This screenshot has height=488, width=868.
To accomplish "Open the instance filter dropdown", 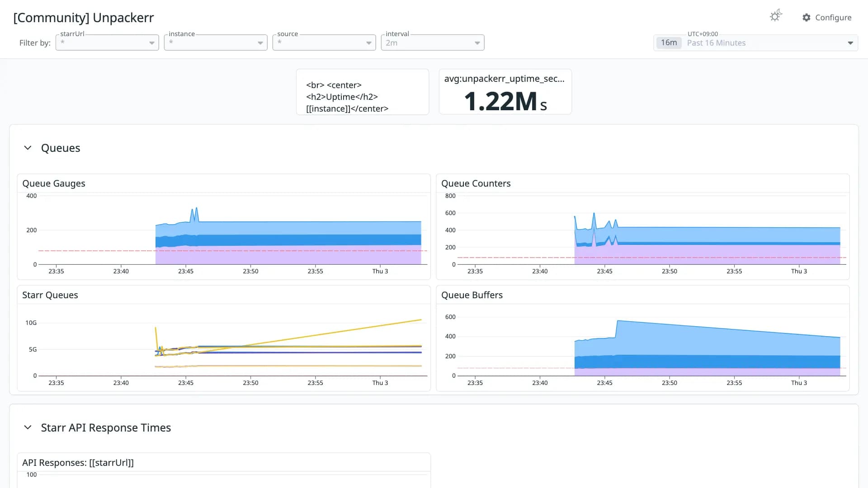I will (216, 42).
